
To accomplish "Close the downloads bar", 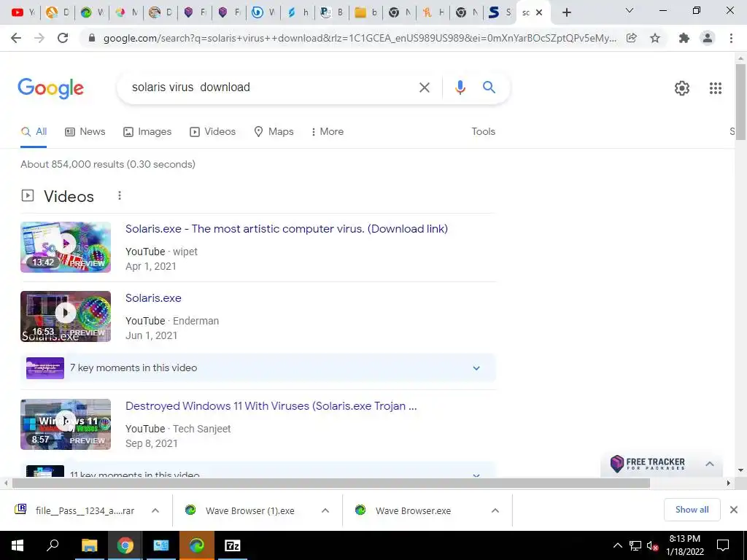I will pos(734,510).
